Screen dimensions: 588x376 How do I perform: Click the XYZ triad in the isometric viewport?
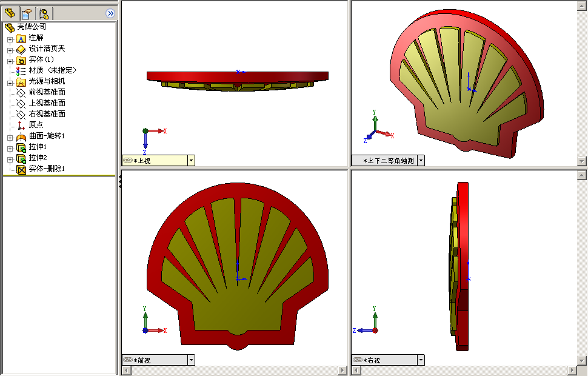[x=378, y=127]
